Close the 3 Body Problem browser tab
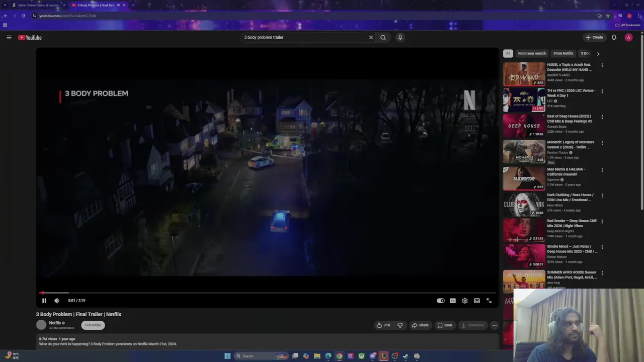644x362 pixels. click(124, 5)
